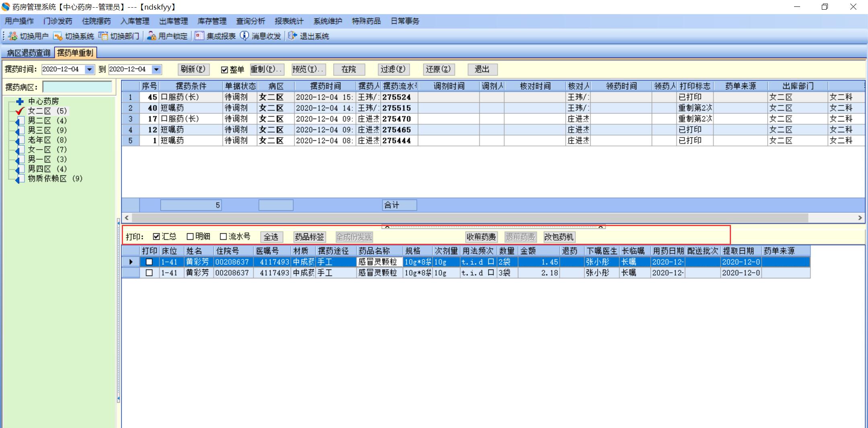Click the blue arrow icon beside 男四区

(20, 169)
